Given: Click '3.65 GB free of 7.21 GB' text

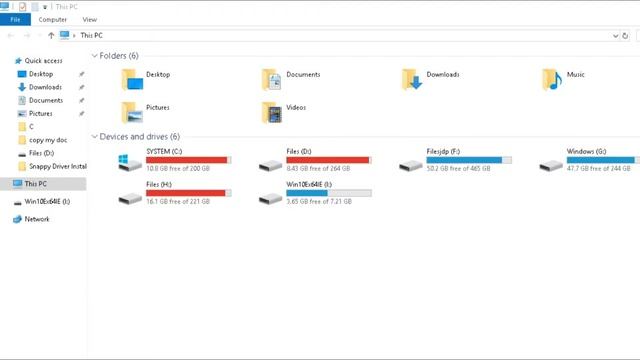Looking at the screenshot, I should coord(319,201).
